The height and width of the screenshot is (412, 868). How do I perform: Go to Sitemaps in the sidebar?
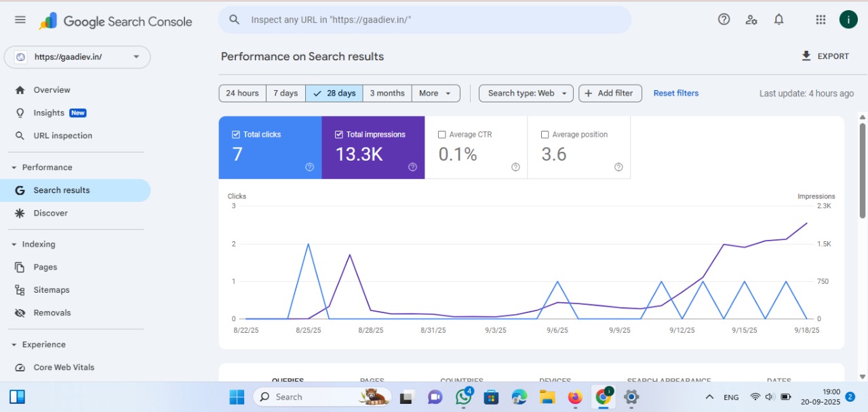click(52, 290)
